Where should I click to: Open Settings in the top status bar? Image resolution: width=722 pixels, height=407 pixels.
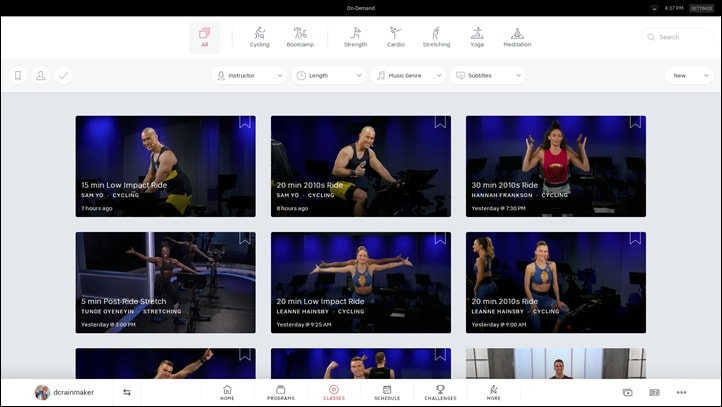pos(701,8)
